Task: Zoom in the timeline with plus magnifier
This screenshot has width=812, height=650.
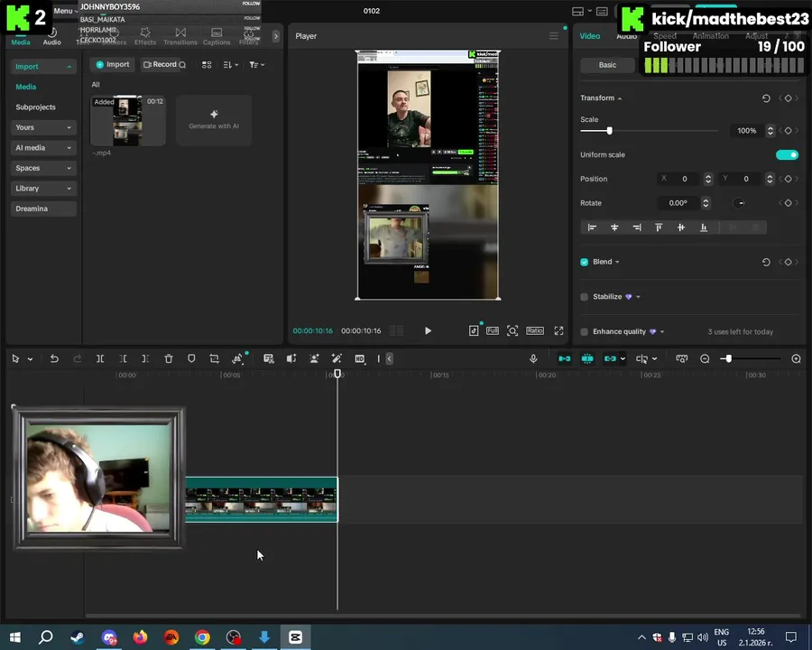Action: [x=797, y=358]
